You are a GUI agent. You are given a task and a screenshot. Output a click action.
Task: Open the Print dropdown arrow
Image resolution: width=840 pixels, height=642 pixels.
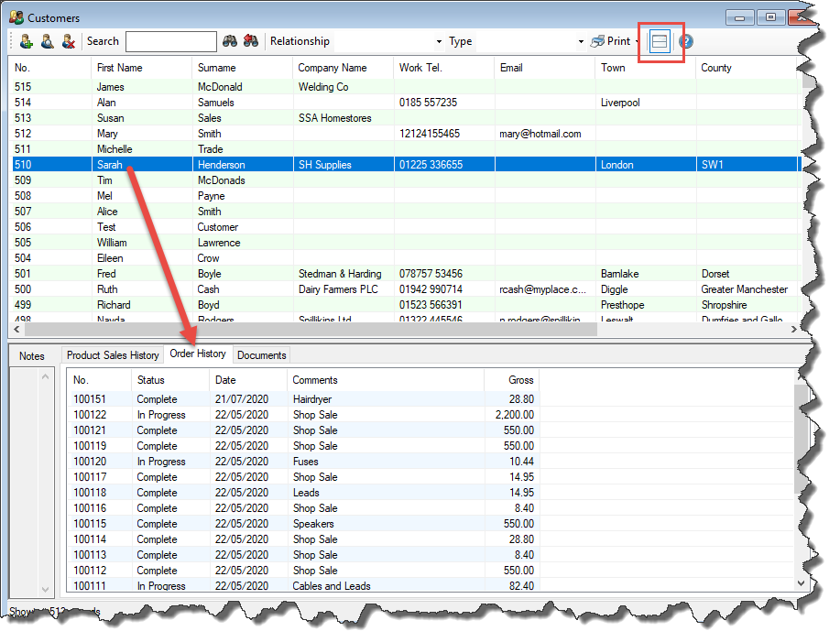coord(638,41)
